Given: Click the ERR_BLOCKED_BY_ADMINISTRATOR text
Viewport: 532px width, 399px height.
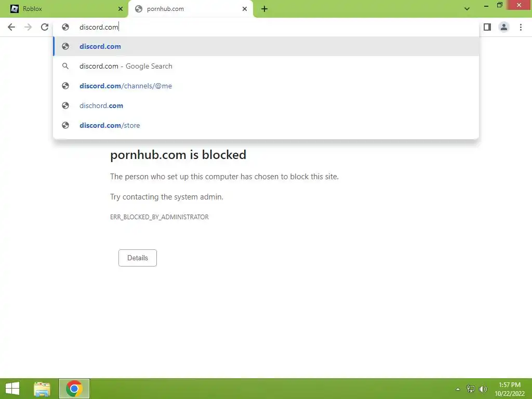Looking at the screenshot, I should click(159, 217).
